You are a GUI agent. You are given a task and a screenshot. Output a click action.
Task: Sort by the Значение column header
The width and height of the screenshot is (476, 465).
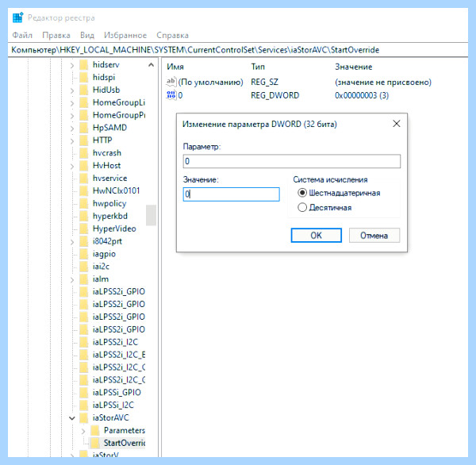click(353, 67)
